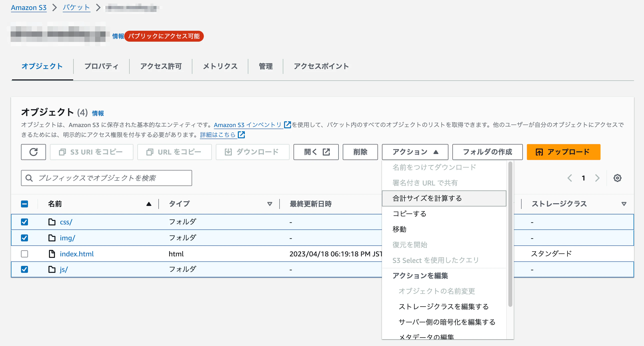
Task: Select サーバー側の暗号化を編集する menu item
Action: pyautogui.click(x=444, y=322)
